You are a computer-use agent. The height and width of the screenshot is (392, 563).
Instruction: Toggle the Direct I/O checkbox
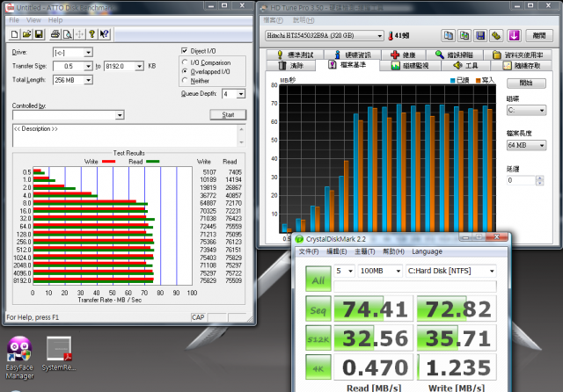pyautogui.click(x=185, y=51)
